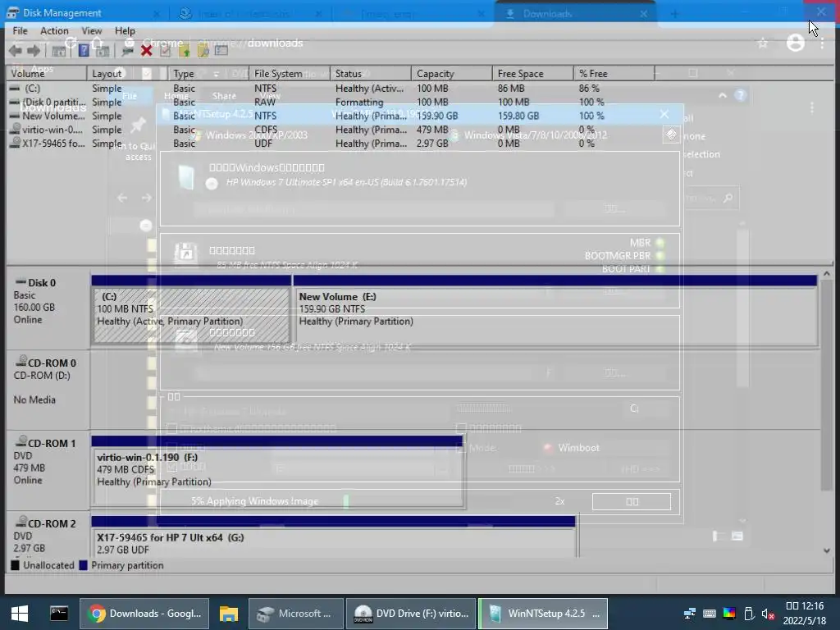
Task: Sort by the Volume column header
Action: [47, 73]
